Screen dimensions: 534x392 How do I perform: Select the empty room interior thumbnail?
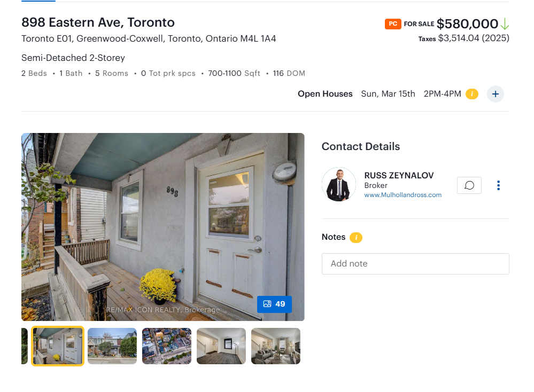pos(221,346)
